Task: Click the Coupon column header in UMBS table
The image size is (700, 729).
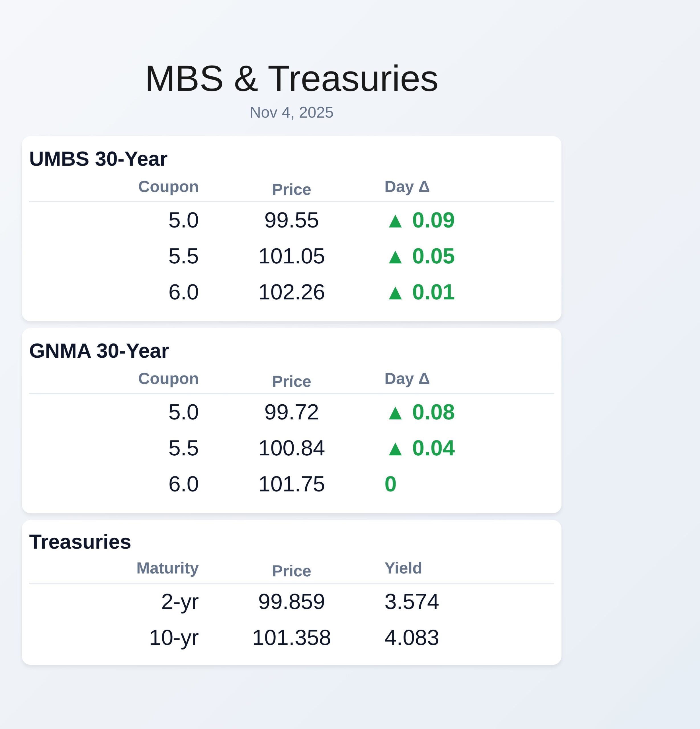Action: pos(168,187)
